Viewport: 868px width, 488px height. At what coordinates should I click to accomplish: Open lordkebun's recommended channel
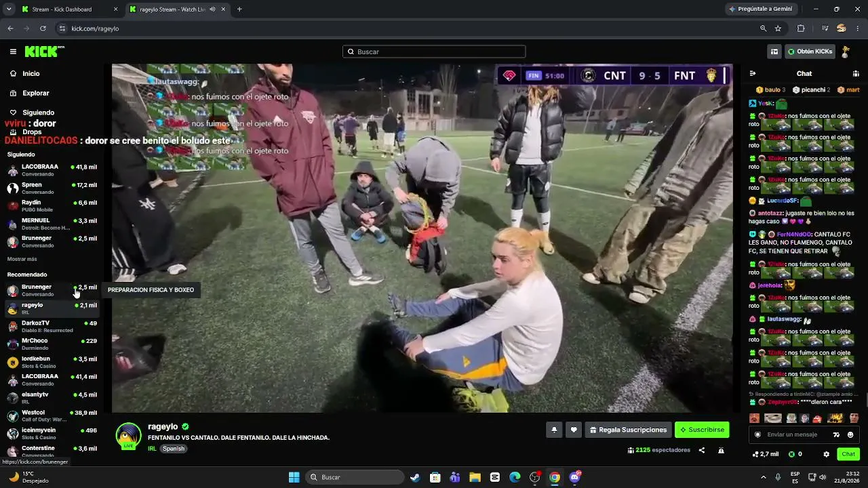52,362
